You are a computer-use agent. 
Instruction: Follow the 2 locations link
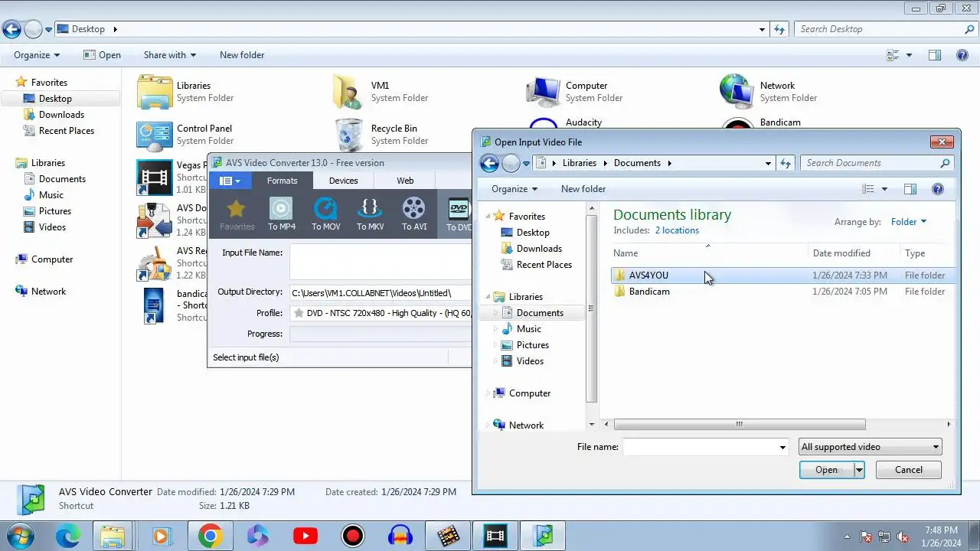tap(677, 230)
